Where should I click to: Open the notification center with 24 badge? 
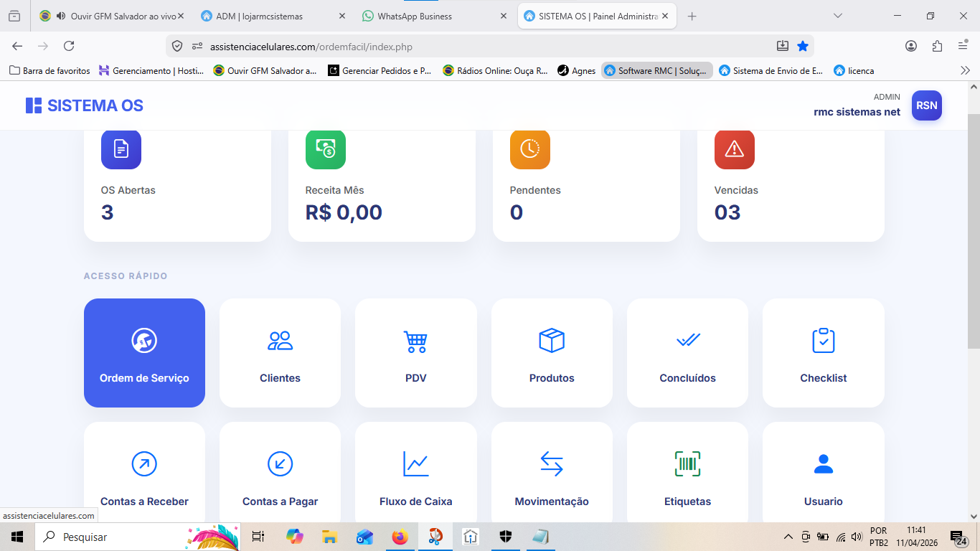coord(958,537)
